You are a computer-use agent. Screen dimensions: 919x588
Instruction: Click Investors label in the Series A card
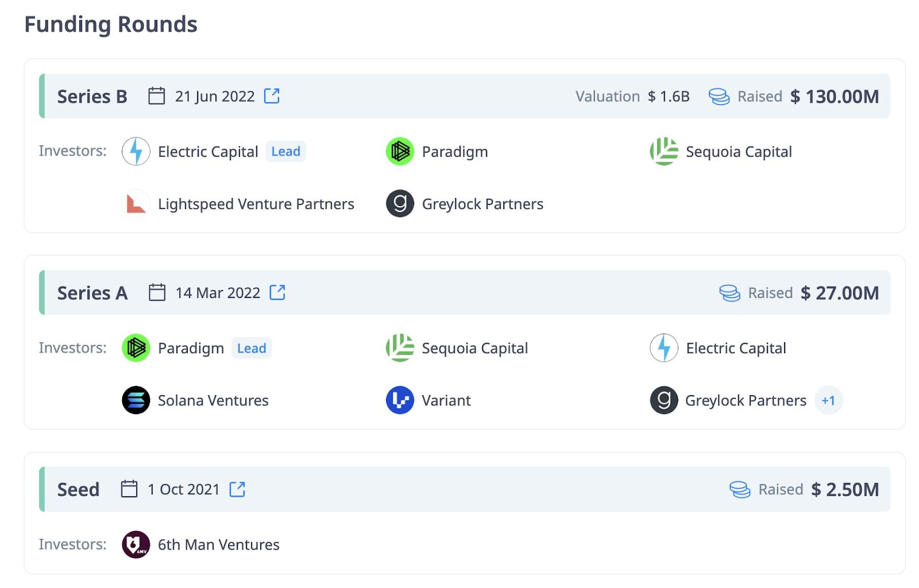73,348
